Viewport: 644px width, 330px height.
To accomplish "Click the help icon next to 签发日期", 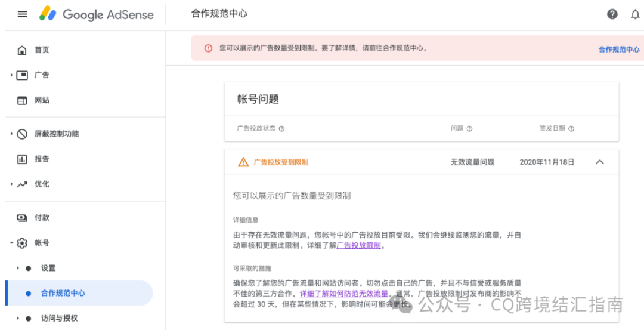I will coord(571,129).
